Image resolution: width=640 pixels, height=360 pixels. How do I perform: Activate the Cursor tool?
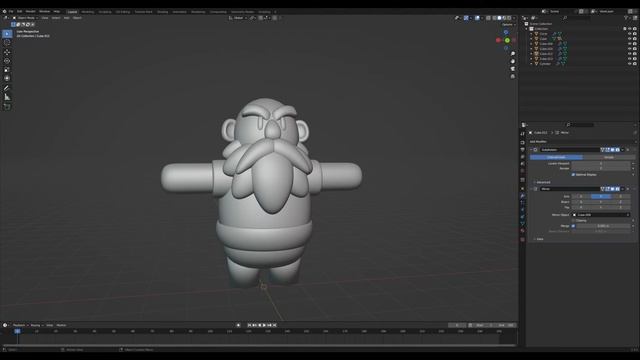tap(7, 42)
